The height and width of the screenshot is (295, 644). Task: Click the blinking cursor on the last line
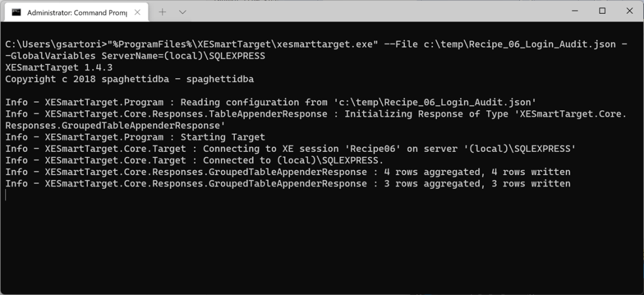click(x=6, y=195)
